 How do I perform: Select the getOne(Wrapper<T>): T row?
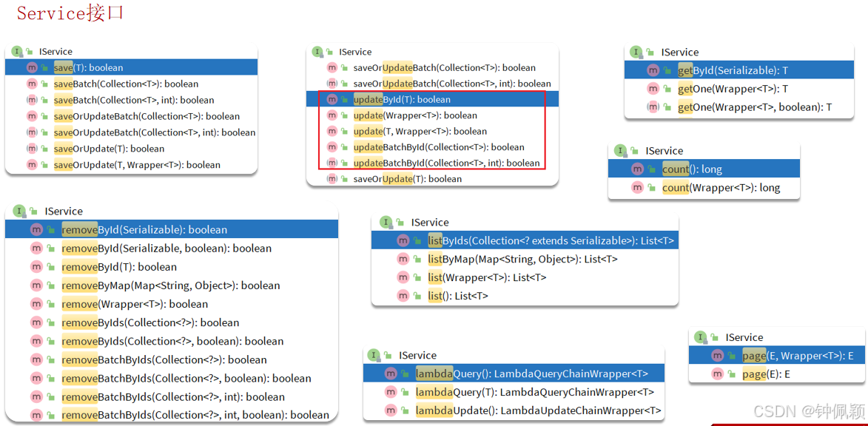(x=739, y=89)
